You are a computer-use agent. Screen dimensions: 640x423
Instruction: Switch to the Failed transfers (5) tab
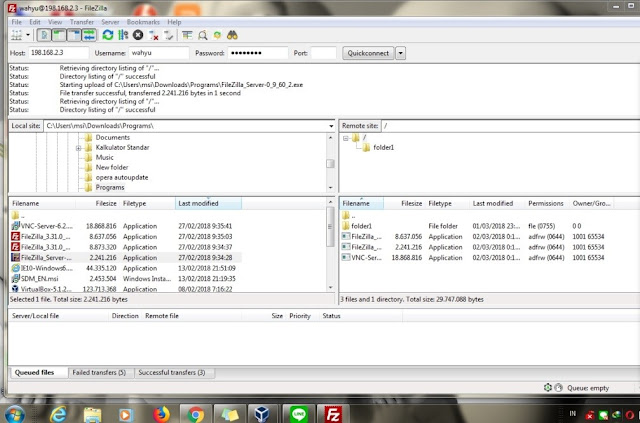coord(99,372)
